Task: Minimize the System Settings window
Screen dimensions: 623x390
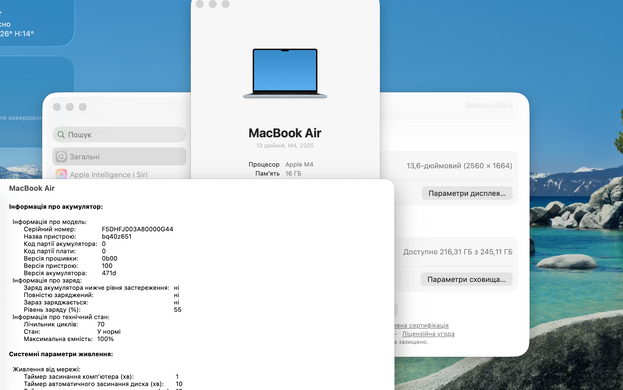Action: [70, 107]
